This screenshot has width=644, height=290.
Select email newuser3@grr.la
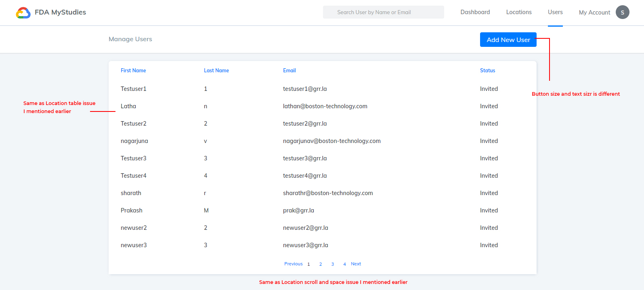tap(306, 245)
